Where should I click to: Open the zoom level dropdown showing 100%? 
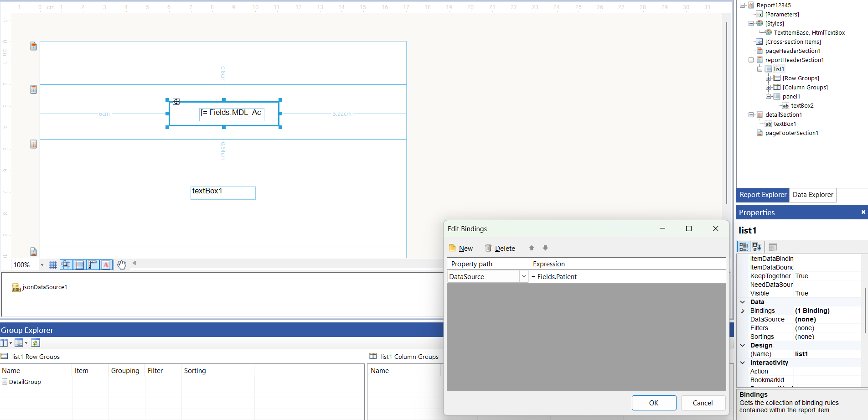coord(42,264)
